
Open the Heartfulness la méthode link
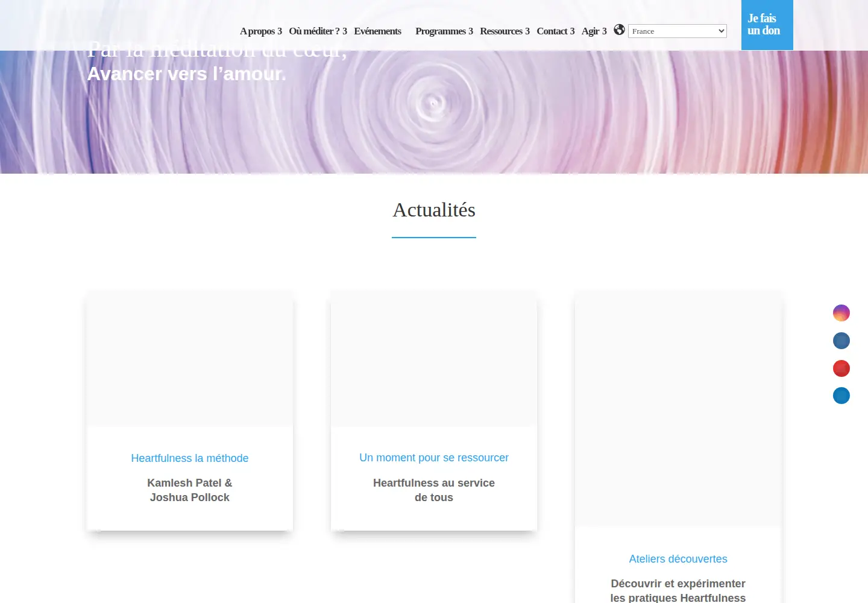coord(190,458)
